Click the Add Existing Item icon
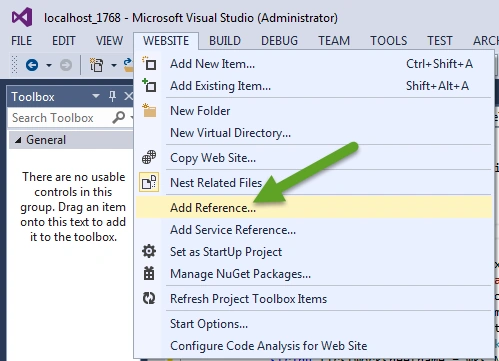 (149, 85)
